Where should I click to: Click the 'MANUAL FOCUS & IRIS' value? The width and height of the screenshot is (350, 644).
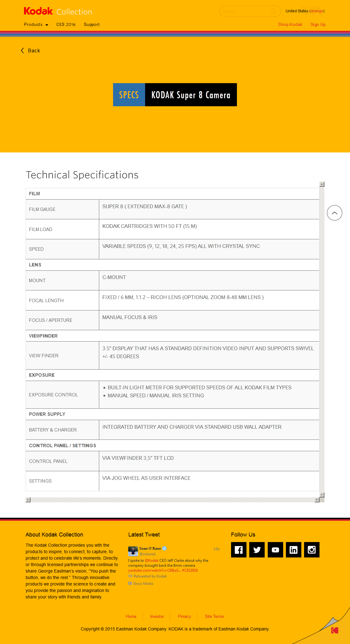pos(130,317)
